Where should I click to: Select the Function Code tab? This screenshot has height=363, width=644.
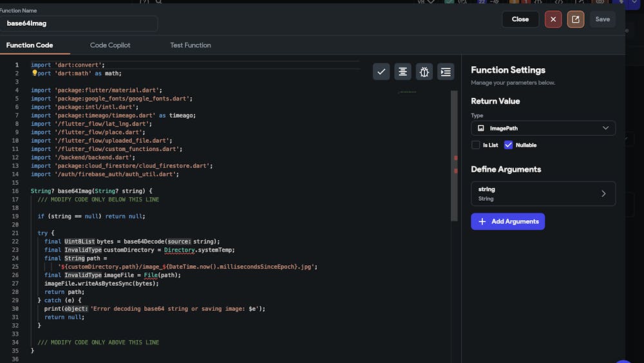pos(29,45)
